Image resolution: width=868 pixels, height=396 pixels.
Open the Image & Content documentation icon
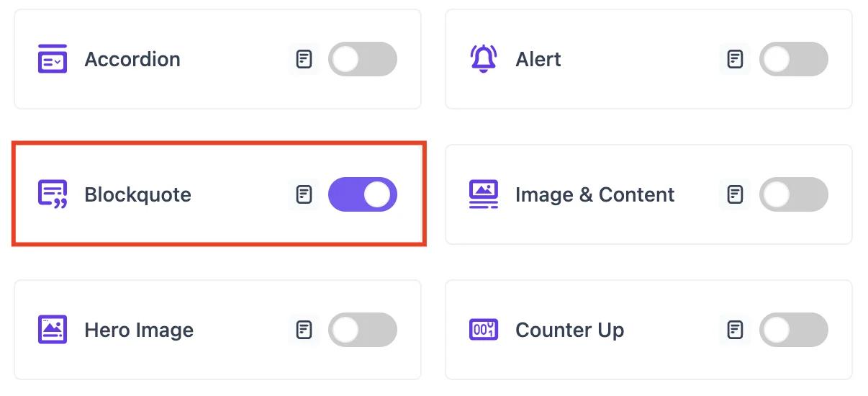735,194
